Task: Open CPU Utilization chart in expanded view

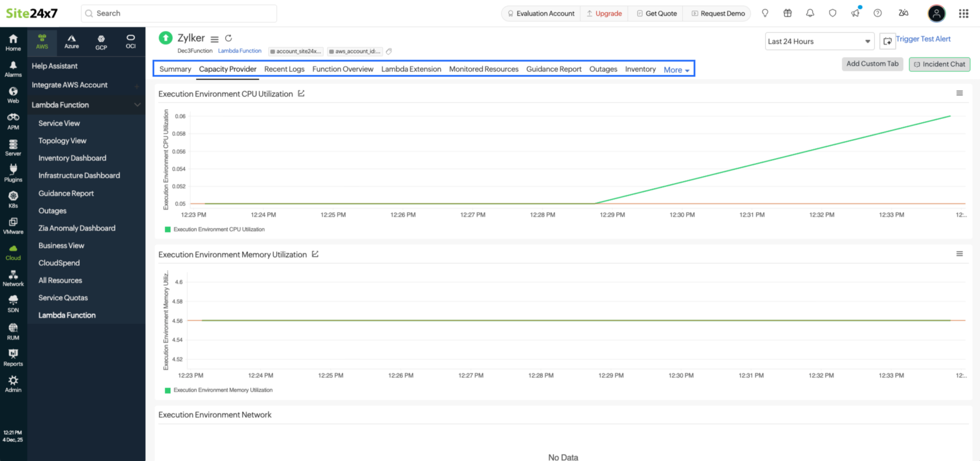Action: [301, 94]
